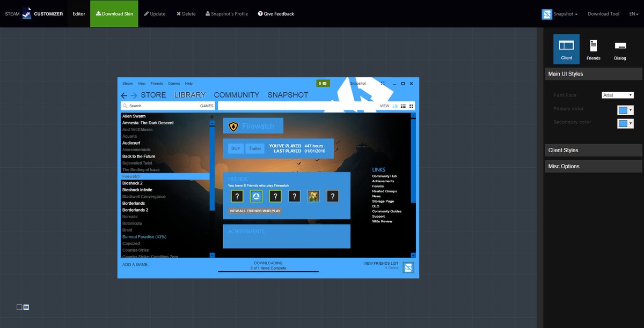Open the Help menu in preview
Screen dimensions: 644x328
[x=189, y=84]
